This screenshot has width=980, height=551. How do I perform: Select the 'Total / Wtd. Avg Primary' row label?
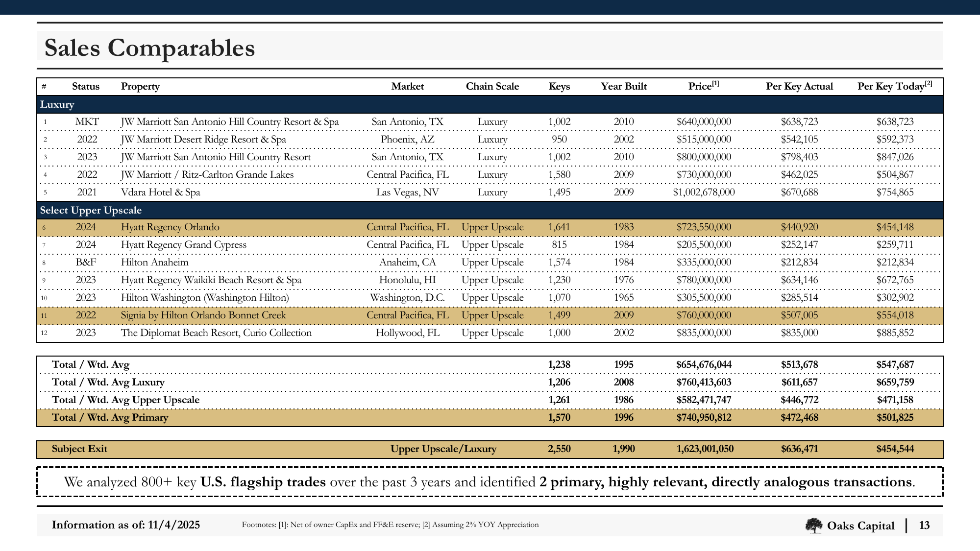(110, 417)
